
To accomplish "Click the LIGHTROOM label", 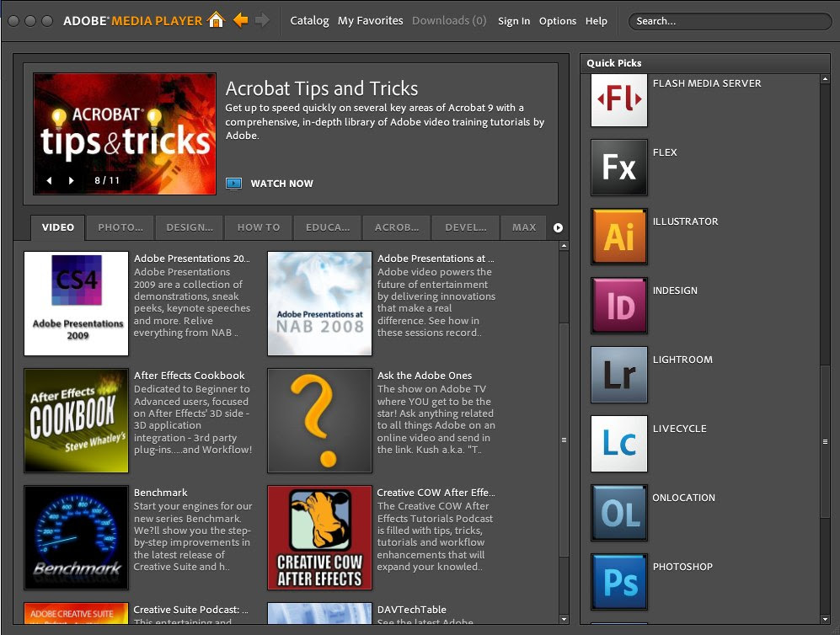I will [682, 360].
